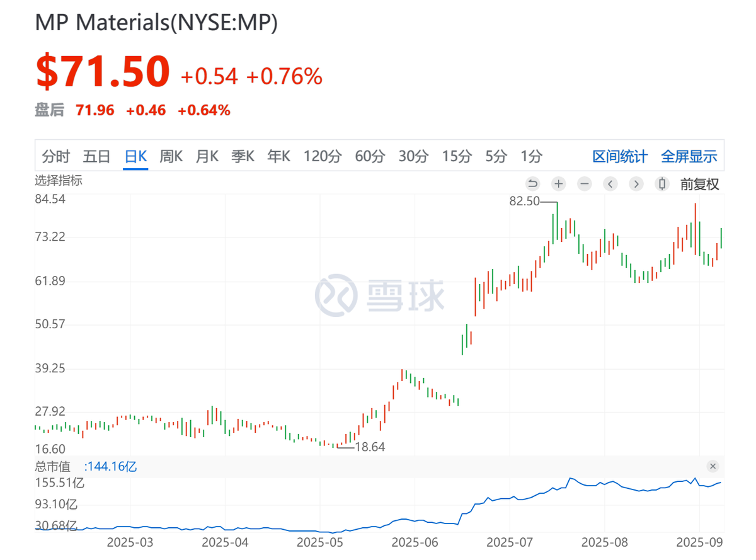Viewport: 756px width, 560px height.
Task: Select the 日K tab
Action: [135, 156]
